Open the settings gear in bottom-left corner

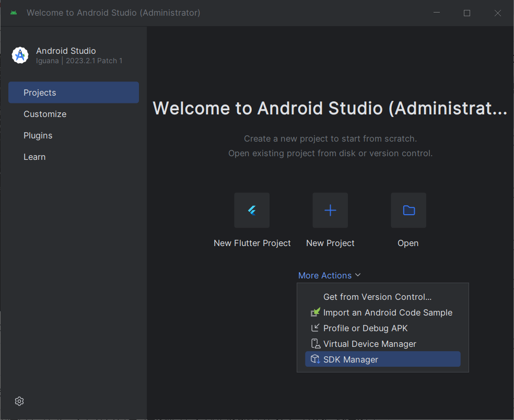tap(19, 401)
